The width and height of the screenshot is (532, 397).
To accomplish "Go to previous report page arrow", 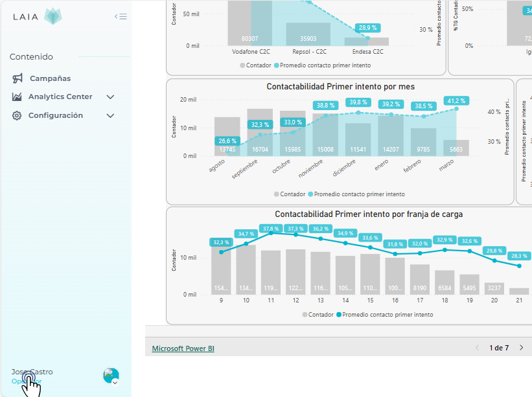I will tap(478, 348).
